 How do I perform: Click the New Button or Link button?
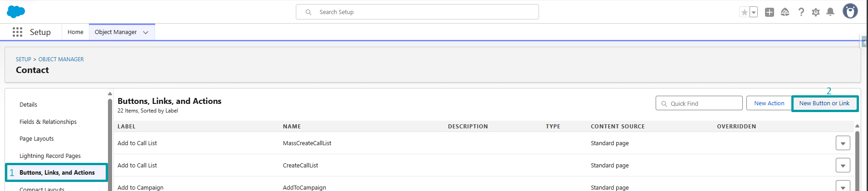click(824, 103)
